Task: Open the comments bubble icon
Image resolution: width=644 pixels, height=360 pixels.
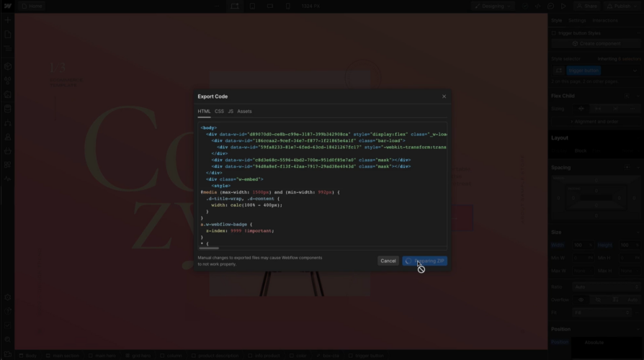Action: [x=551, y=6]
